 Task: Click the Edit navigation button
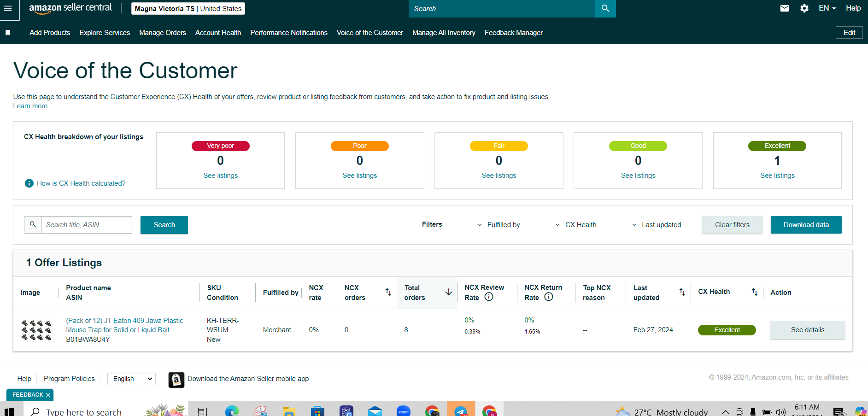tap(849, 33)
